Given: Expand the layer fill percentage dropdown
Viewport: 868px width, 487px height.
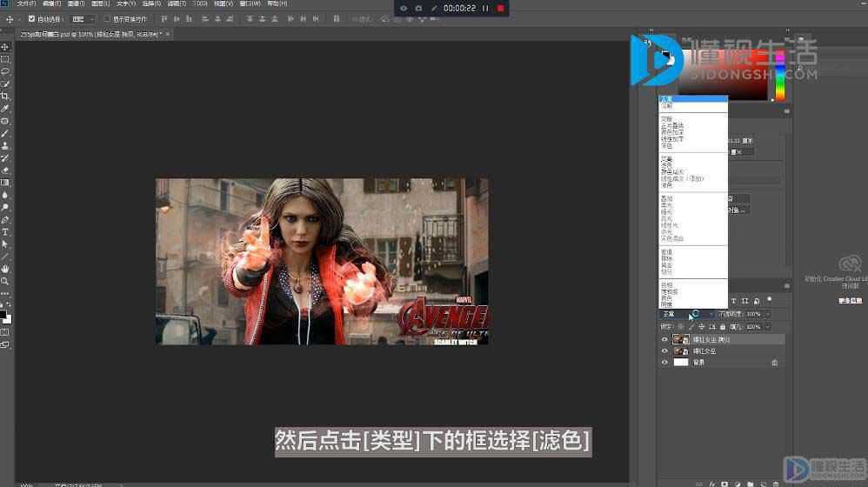Looking at the screenshot, I should [x=767, y=326].
